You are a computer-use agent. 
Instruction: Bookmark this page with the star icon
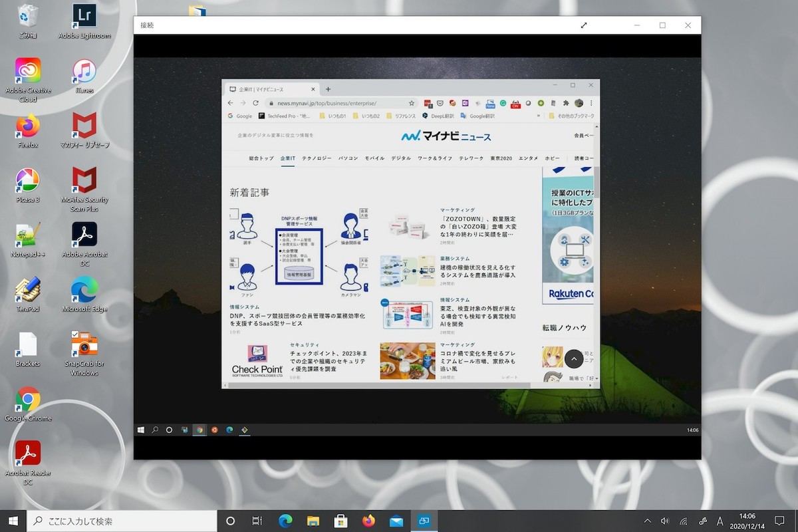412,103
